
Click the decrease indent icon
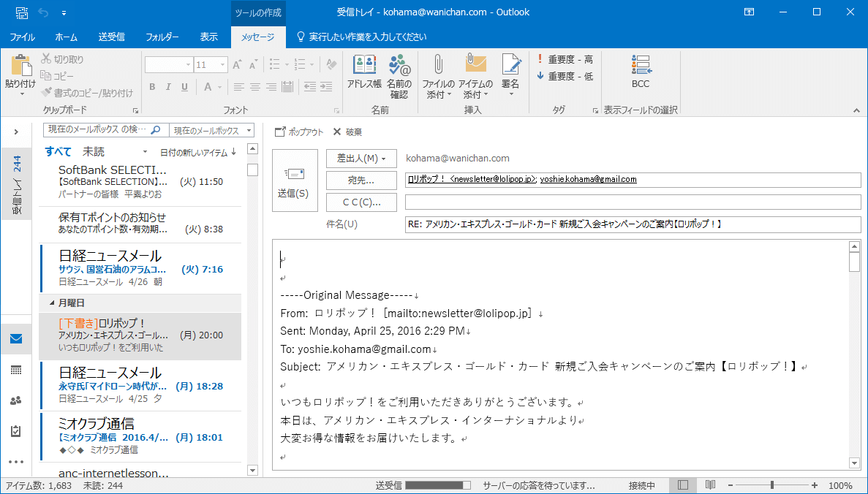310,87
